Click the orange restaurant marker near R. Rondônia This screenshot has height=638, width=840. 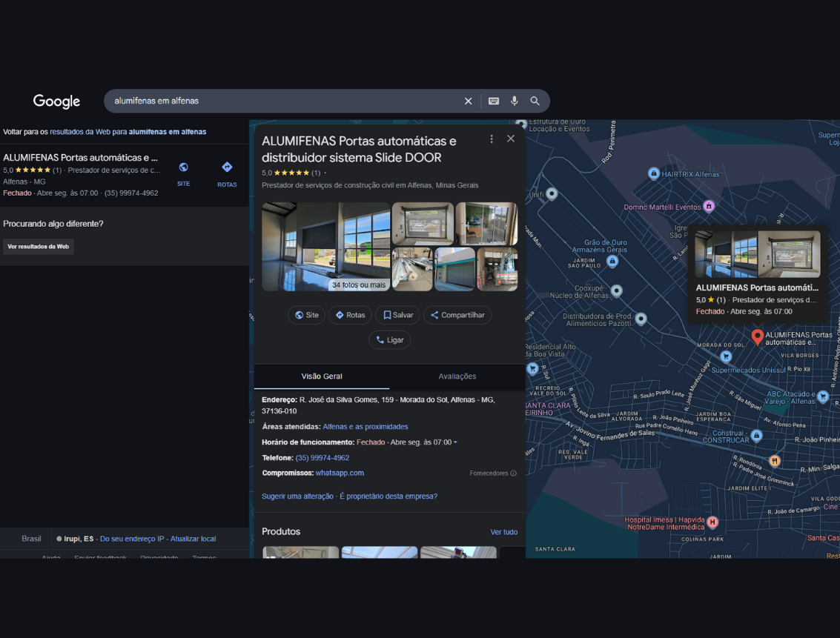click(774, 460)
